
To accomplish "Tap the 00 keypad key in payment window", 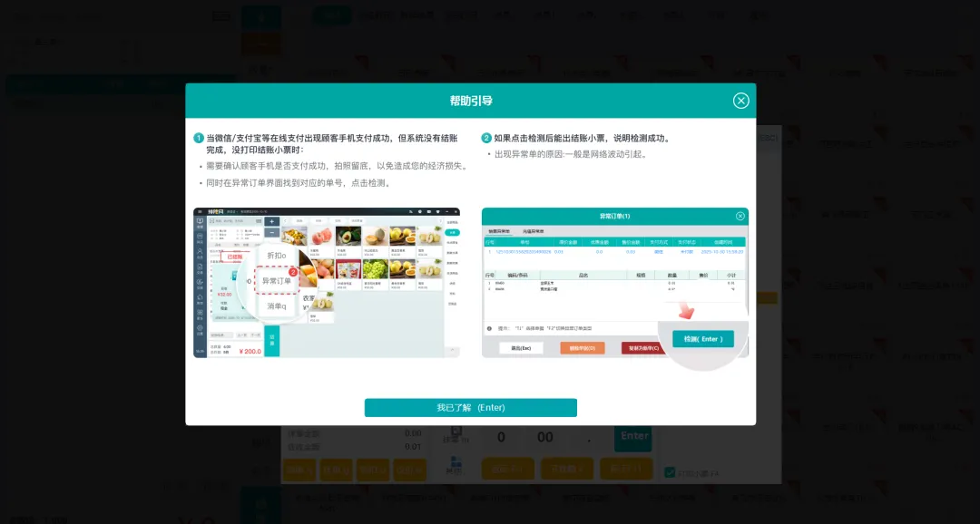I will [545, 438].
